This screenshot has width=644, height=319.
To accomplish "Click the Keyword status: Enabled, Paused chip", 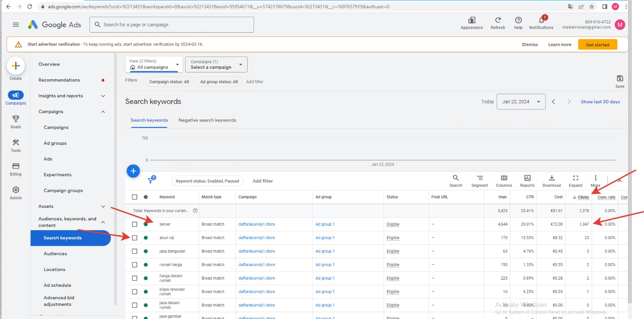I will pyautogui.click(x=207, y=181).
